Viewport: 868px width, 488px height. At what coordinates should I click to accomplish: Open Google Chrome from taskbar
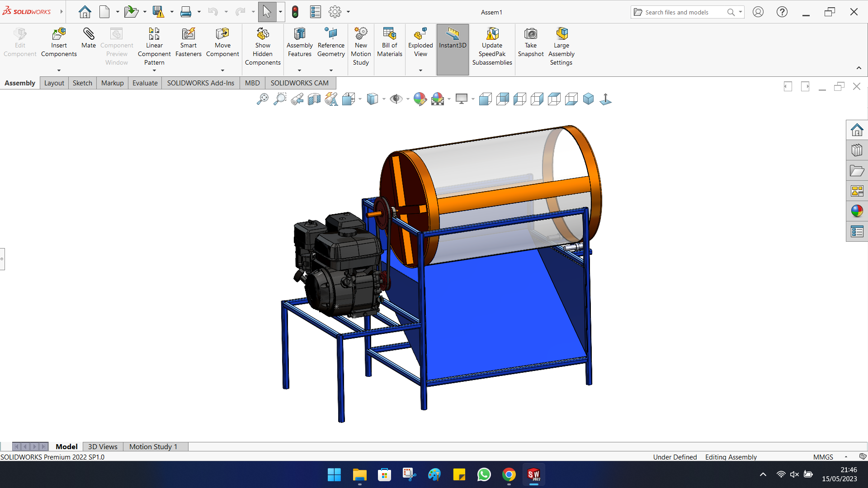pyautogui.click(x=509, y=475)
